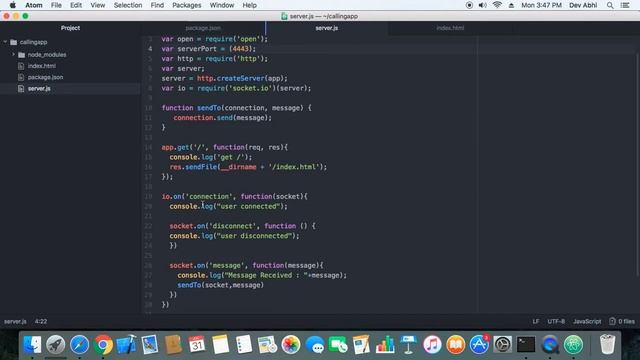Screen dimensions: 640x360
Task: Open index.html in the tree view
Action: [42, 66]
